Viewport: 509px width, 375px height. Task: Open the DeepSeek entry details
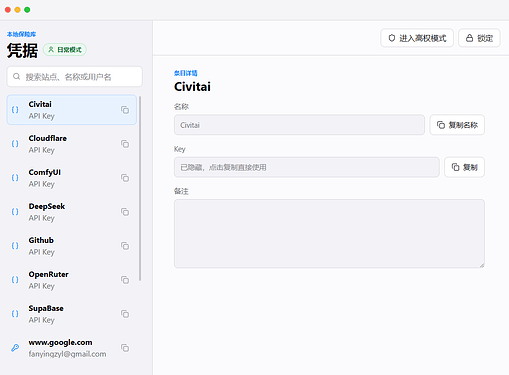tap(72, 212)
